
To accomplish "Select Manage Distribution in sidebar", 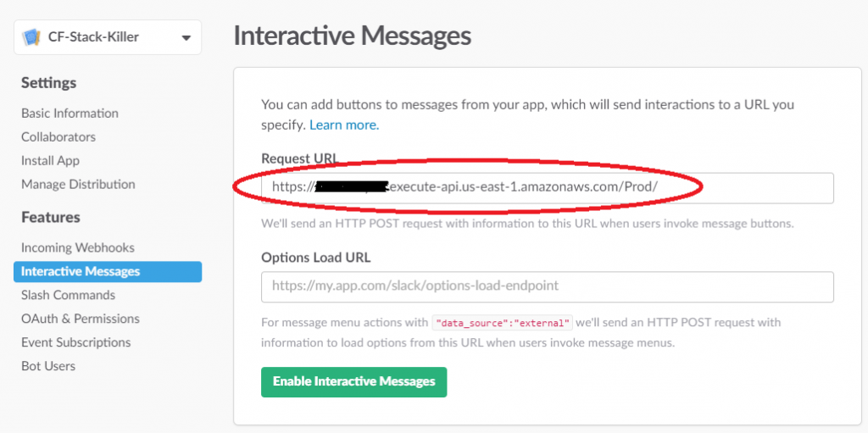I will [78, 184].
